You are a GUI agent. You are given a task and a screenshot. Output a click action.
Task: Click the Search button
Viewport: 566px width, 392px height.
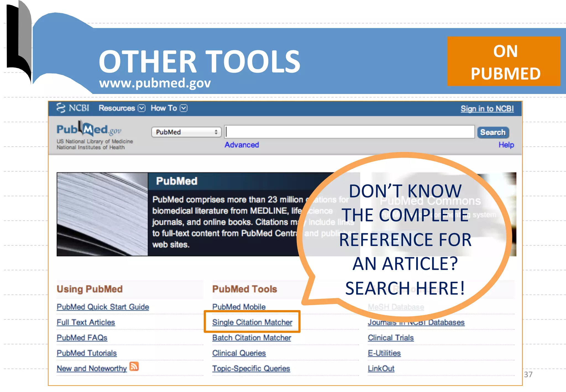point(493,132)
